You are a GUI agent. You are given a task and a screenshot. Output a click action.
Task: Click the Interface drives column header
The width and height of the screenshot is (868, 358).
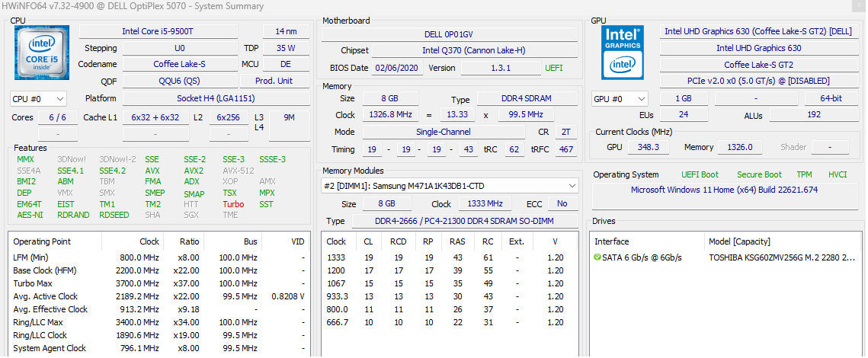[x=612, y=241]
